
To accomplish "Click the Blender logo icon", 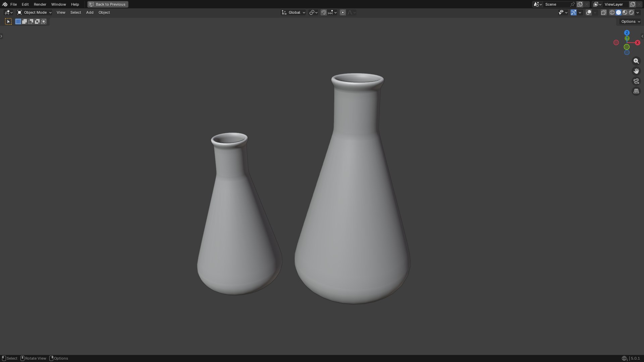I will (5, 4).
